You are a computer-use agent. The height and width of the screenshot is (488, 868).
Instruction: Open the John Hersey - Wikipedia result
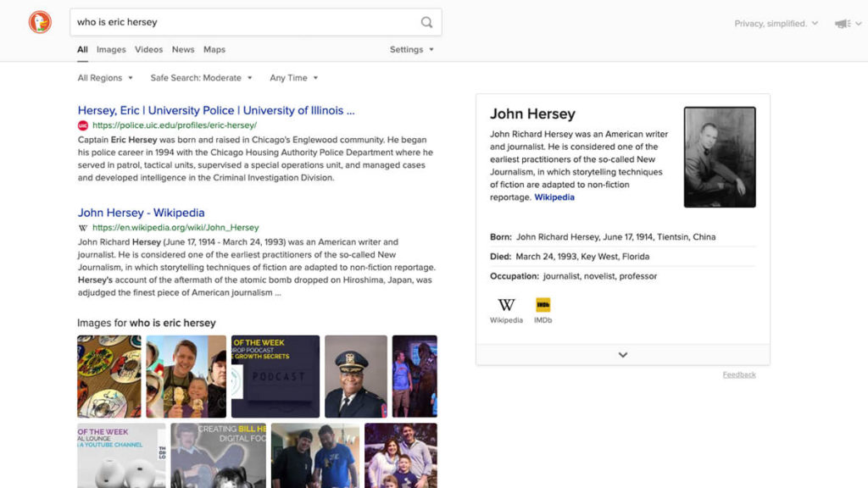[141, 213]
